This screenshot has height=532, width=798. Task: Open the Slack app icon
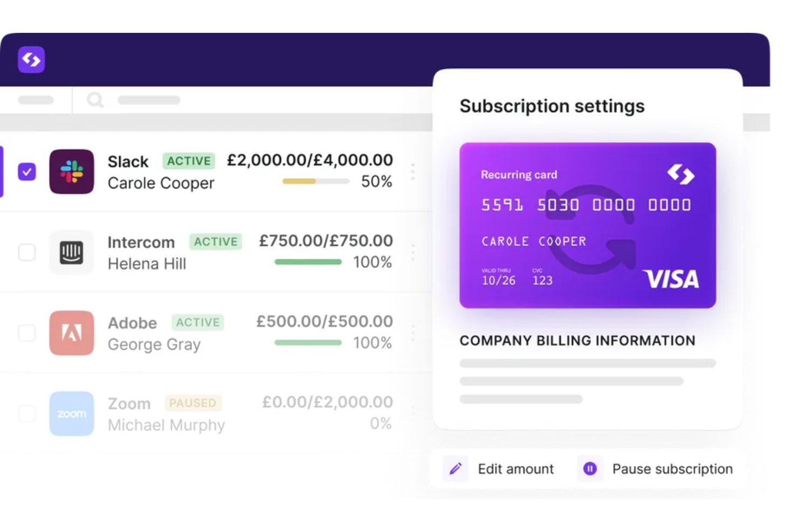pyautogui.click(x=71, y=171)
